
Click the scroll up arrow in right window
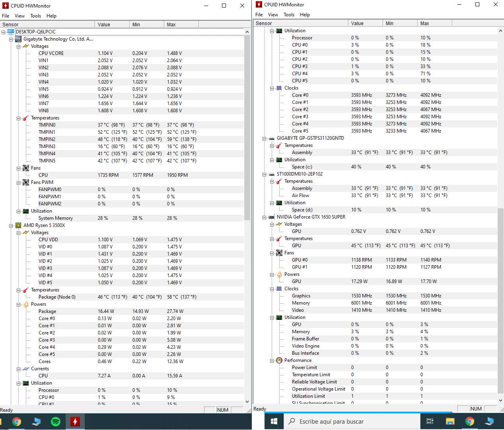[x=500, y=31]
